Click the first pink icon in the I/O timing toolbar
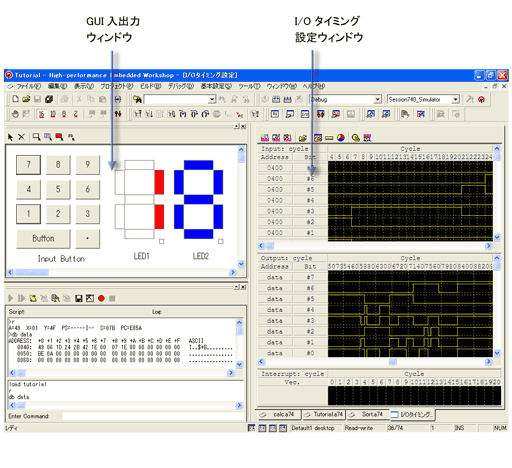 265,138
